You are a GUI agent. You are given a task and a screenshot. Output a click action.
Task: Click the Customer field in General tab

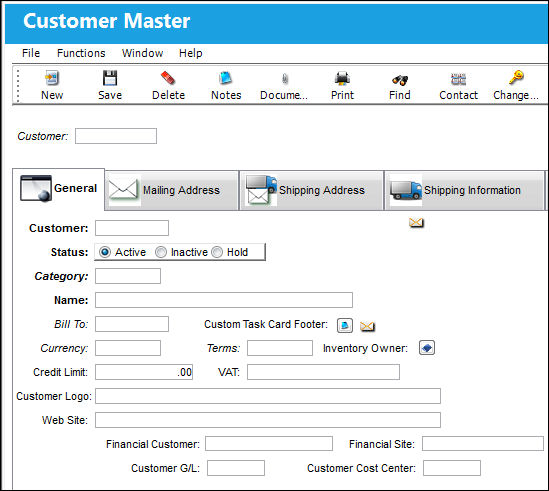click(132, 228)
